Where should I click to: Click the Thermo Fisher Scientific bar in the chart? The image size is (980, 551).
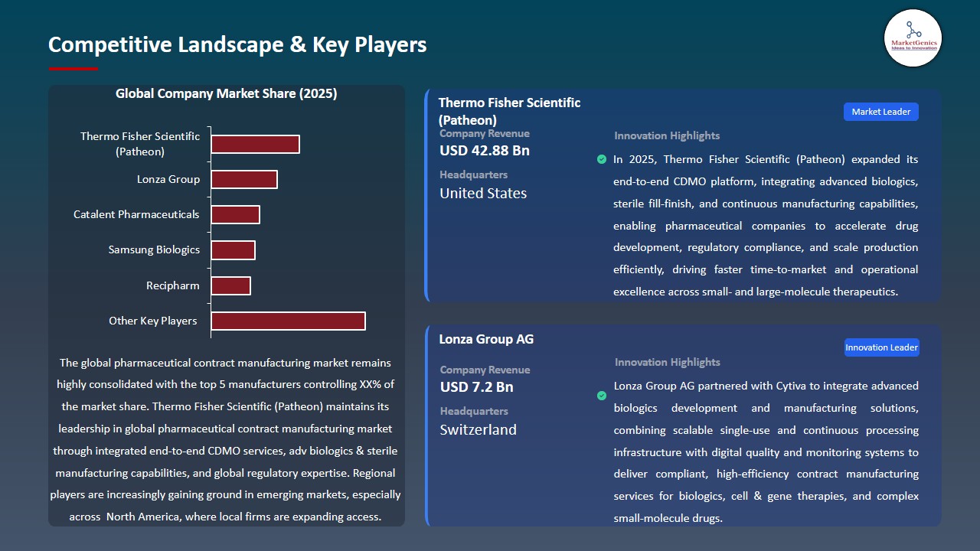(255, 143)
